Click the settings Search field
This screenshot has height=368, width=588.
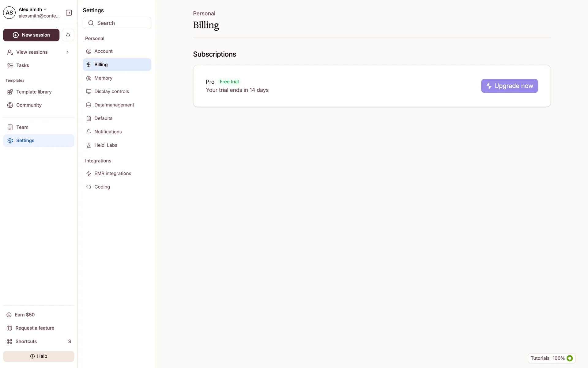[x=117, y=23]
